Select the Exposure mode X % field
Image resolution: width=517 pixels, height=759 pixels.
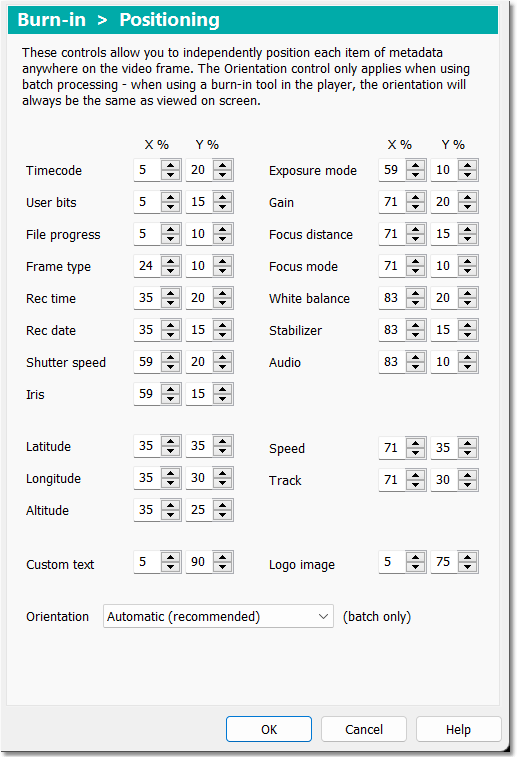[x=393, y=170]
